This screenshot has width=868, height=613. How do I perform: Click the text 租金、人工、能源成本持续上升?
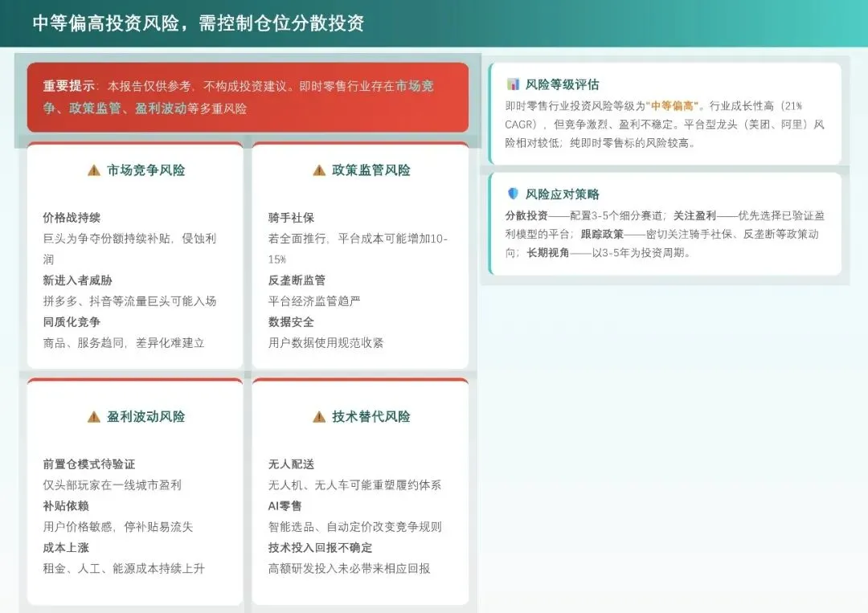[124, 569]
